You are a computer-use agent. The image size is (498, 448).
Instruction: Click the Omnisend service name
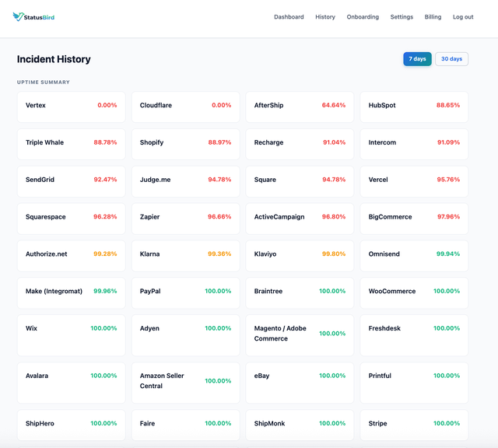[384, 254]
